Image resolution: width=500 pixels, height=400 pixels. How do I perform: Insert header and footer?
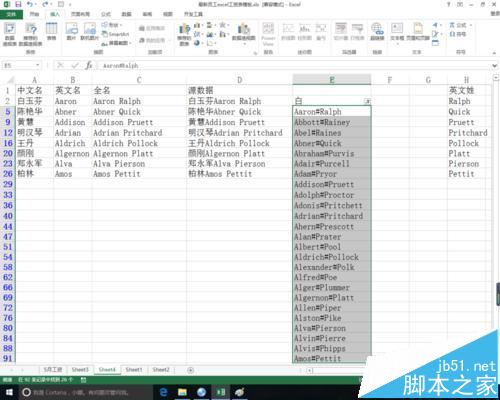coord(418,32)
